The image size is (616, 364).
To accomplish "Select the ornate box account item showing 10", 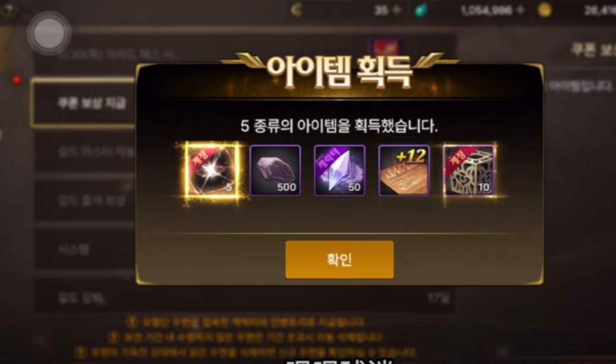I will (468, 170).
